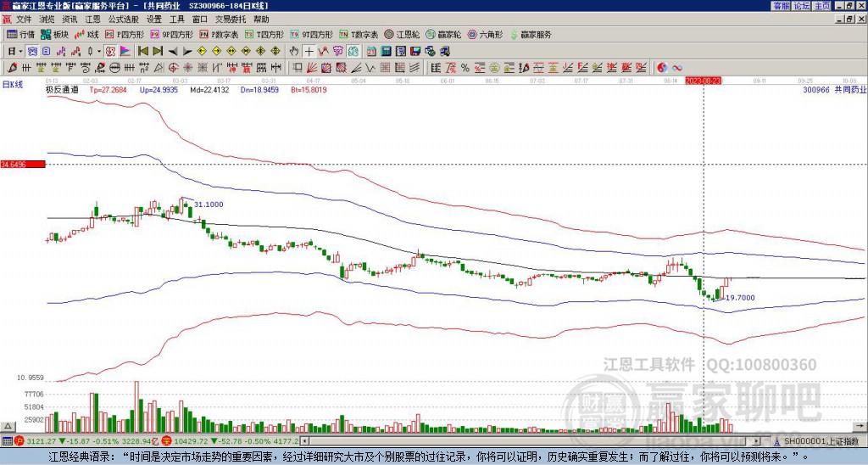This screenshot has height=465, width=868.
Task: Toggle the crosshair cursor tool
Action: pos(309,51)
